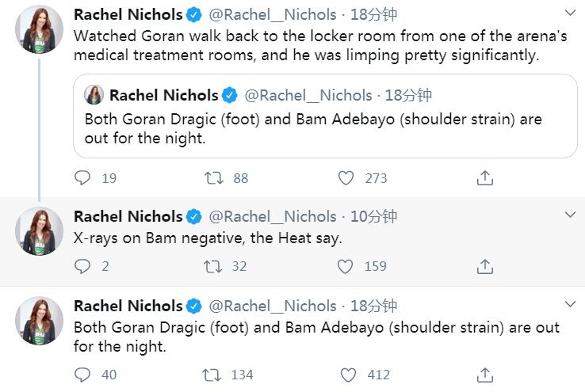
Task: Expand options menu on the X-rays tweet
Action: point(570,215)
